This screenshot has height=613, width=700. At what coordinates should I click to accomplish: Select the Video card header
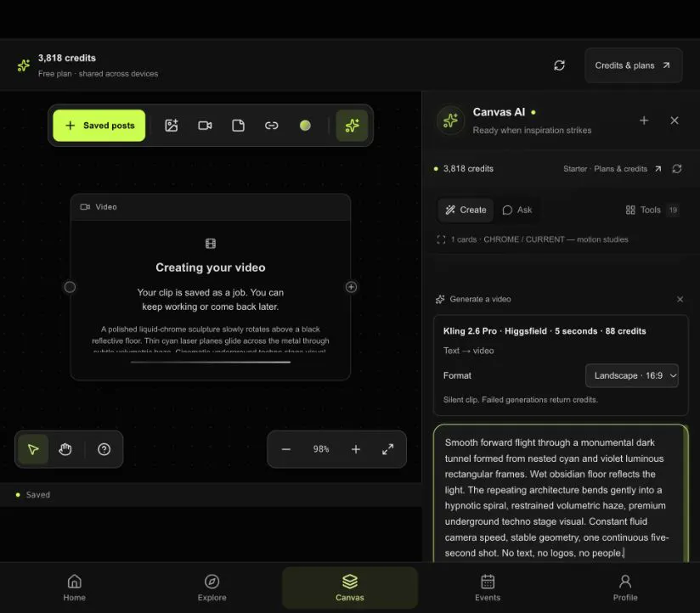tap(211, 207)
